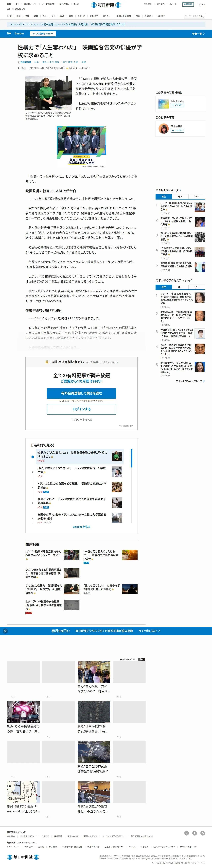Select the 社会 navigation menu item

coord(45,16)
